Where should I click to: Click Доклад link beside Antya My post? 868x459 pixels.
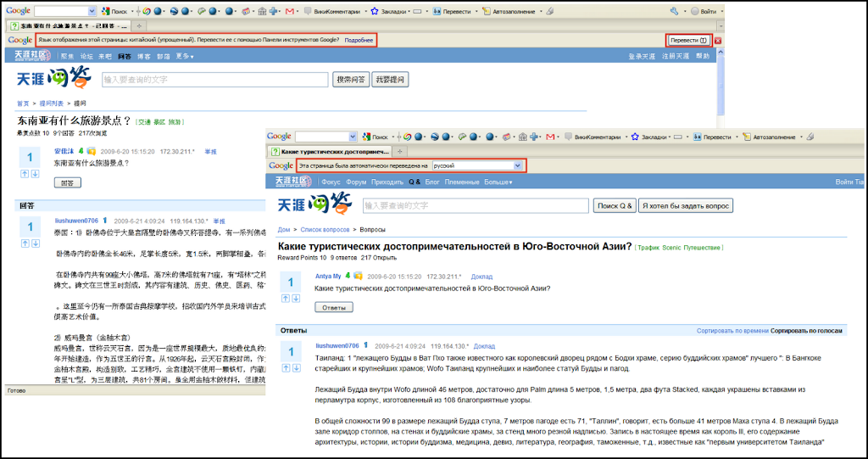click(x=482, y=276)
